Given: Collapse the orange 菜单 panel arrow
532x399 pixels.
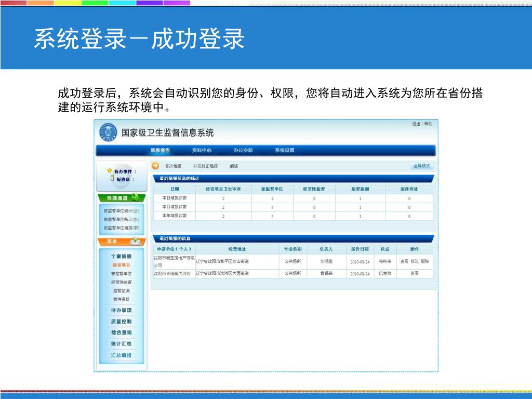Looking at the screenshot, I should pyautogui.click(x=135, y=242).
